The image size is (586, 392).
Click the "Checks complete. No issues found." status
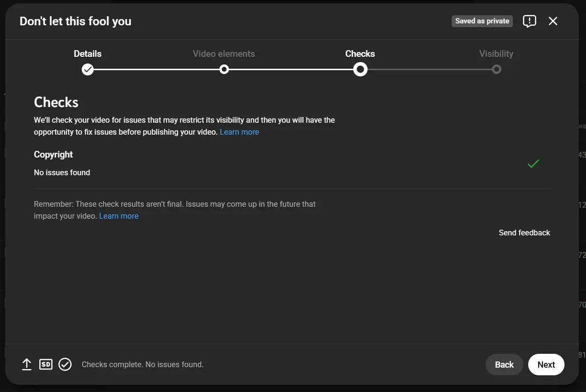click(142, 364)
